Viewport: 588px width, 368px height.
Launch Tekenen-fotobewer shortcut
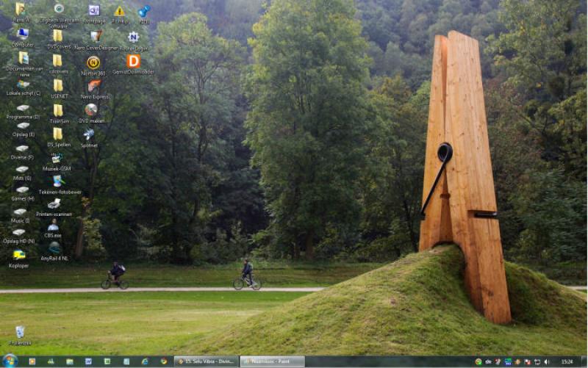click(59, 181)
